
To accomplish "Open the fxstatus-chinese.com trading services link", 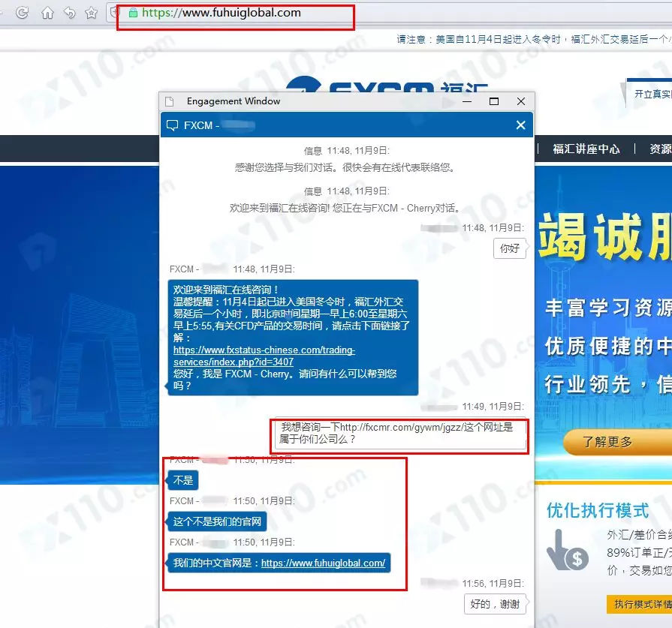I will (264, 356).
